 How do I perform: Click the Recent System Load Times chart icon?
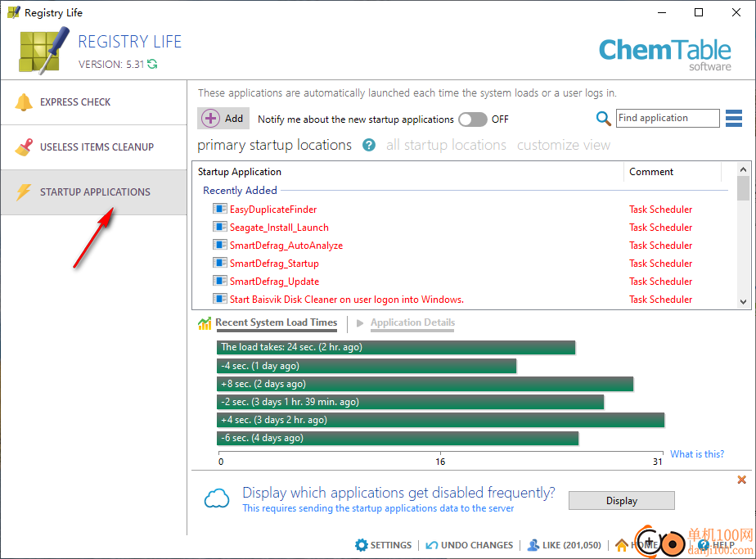click(205, 323)
